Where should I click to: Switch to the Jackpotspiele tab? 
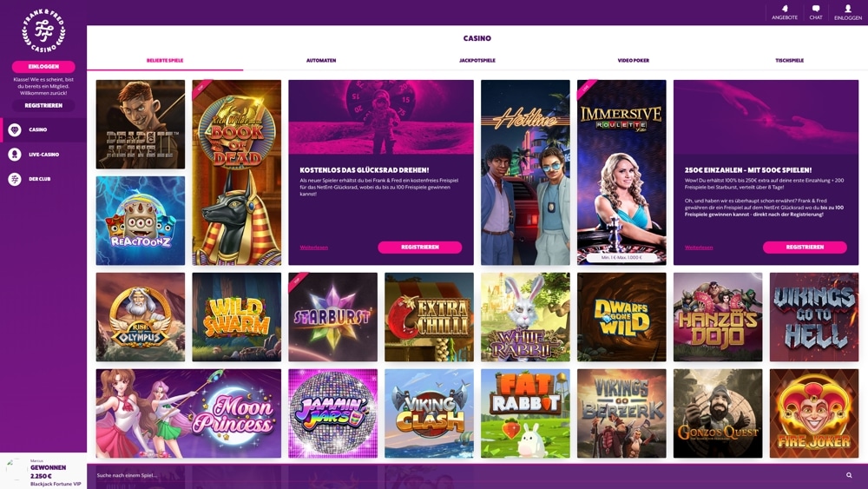477,60
